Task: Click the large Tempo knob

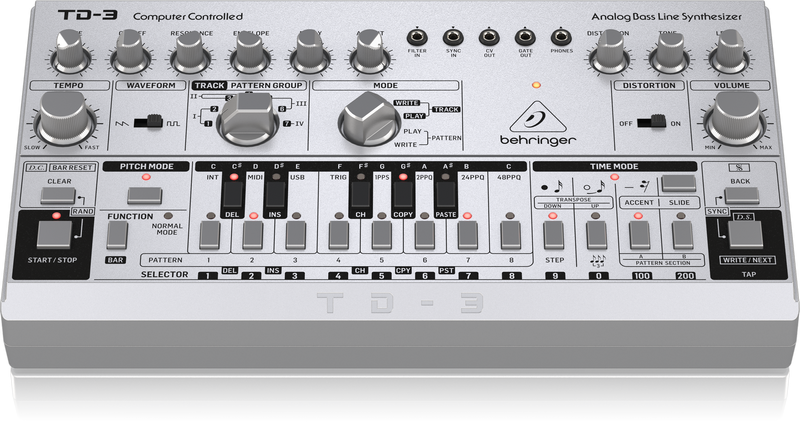Action: [64, 119]
